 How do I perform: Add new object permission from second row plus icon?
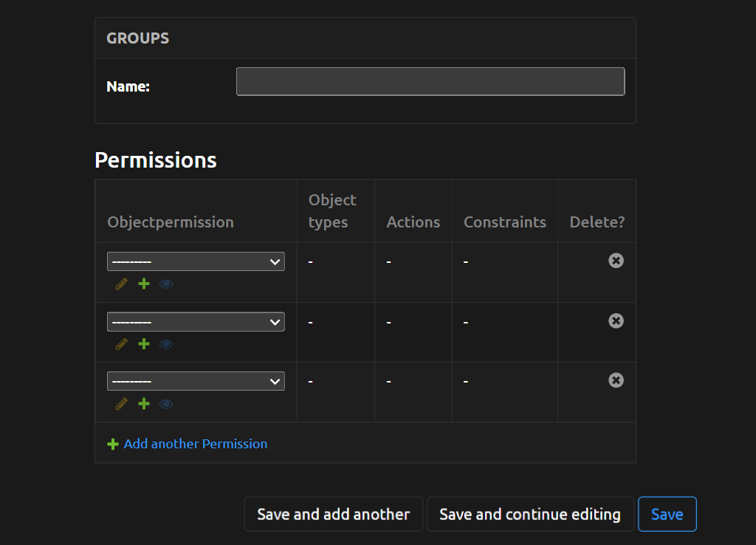144,344
